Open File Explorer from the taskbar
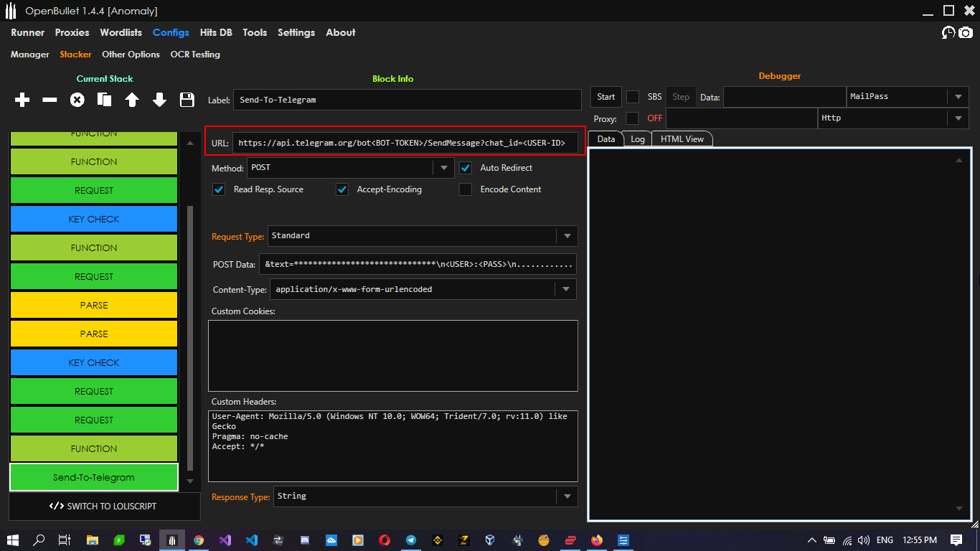Screen dimensions: 980x551 pos(93,540)
